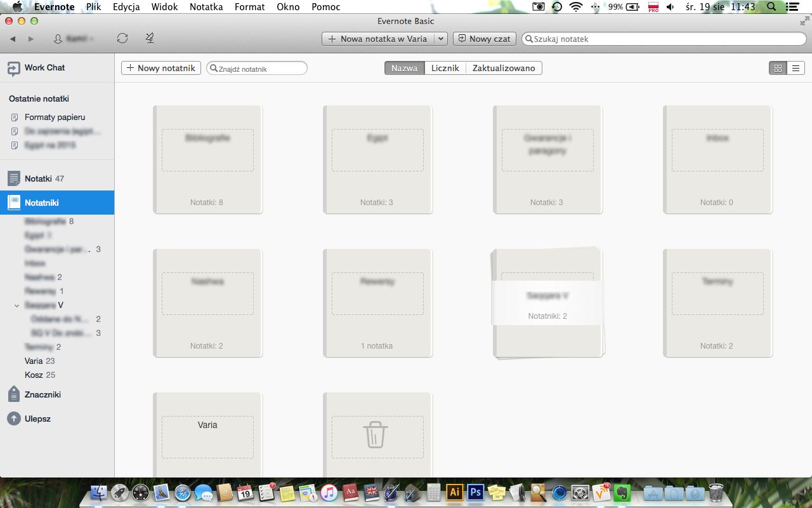Switch to list view of notebooks
This screenshot has height=508, width=812.
coord(796,68)
